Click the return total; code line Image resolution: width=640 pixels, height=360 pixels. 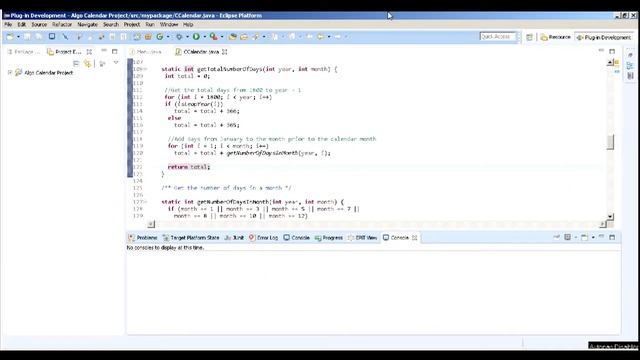(x=189, y=167)
